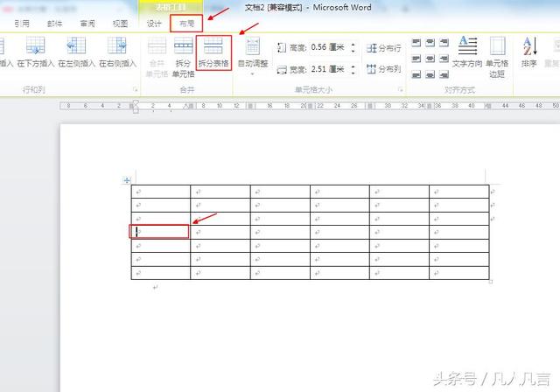The height and width of the screenshot is (392, 560).
Task: Click 分布行 (Distribute Rows)
Action: click(x=384, y=48)
